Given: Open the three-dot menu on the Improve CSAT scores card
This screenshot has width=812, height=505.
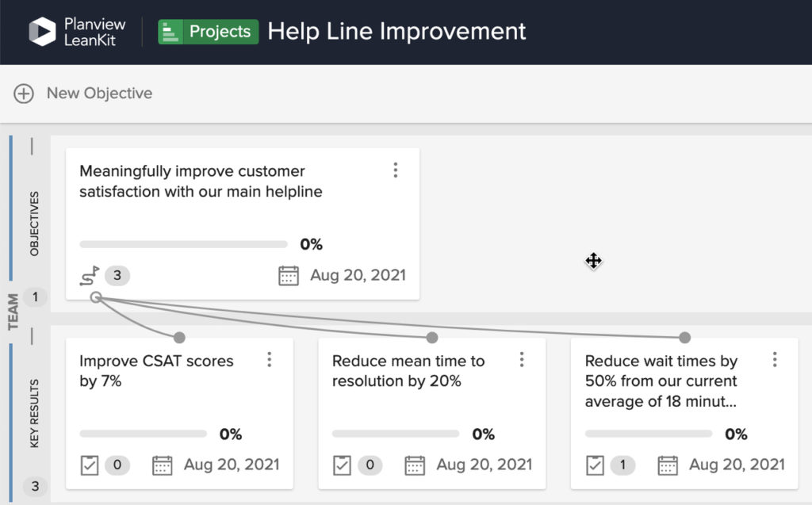Looking at the screenshot, I should click(270, 359).
